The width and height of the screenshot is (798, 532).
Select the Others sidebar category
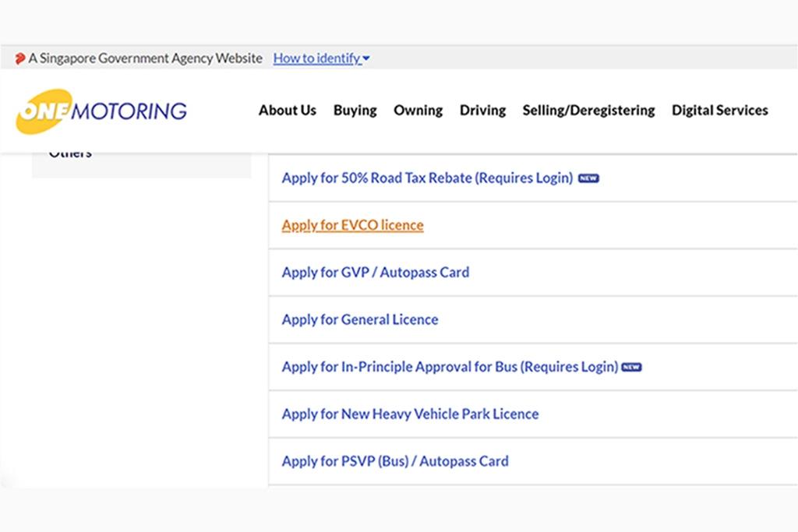(x=70, y=154)
